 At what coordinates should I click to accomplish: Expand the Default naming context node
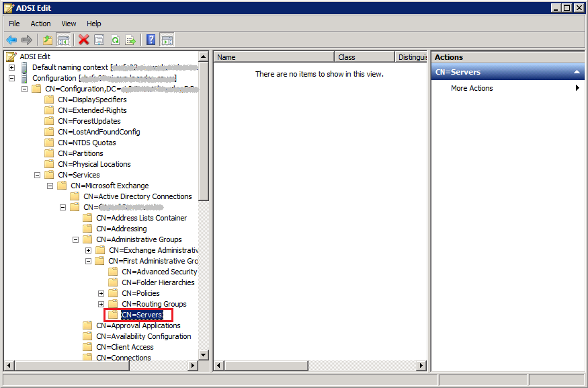tap(12, 67)
